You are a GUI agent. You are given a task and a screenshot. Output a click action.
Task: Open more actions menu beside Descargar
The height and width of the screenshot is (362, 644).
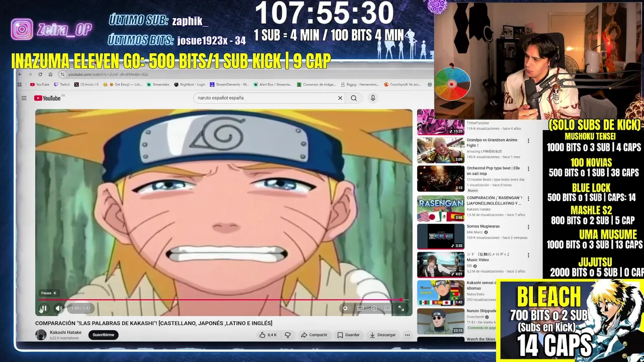click(x=408, y=335)
